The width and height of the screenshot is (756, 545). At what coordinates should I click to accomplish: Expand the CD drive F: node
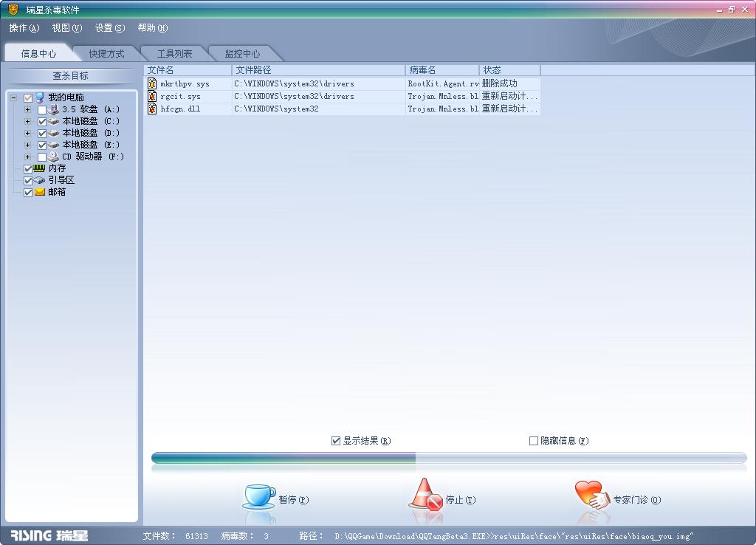[27, 157]
